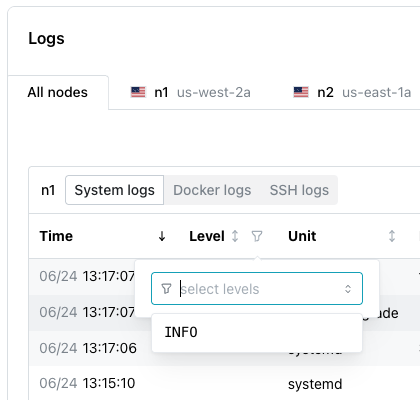420x400 pixels.
Task: Click the Unit column header label
Action: pyautogui.click(x=302, y=236)
